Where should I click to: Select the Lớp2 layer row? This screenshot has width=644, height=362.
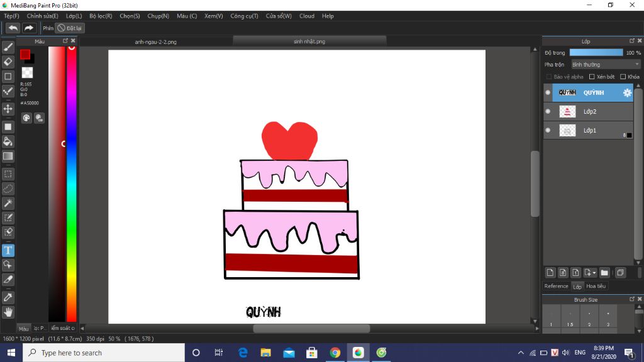(x=588, y=111)
